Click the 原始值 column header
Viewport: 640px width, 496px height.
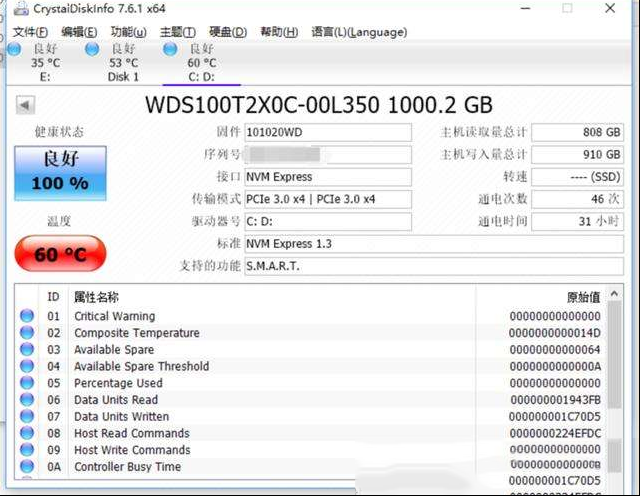tap(584, 297)
